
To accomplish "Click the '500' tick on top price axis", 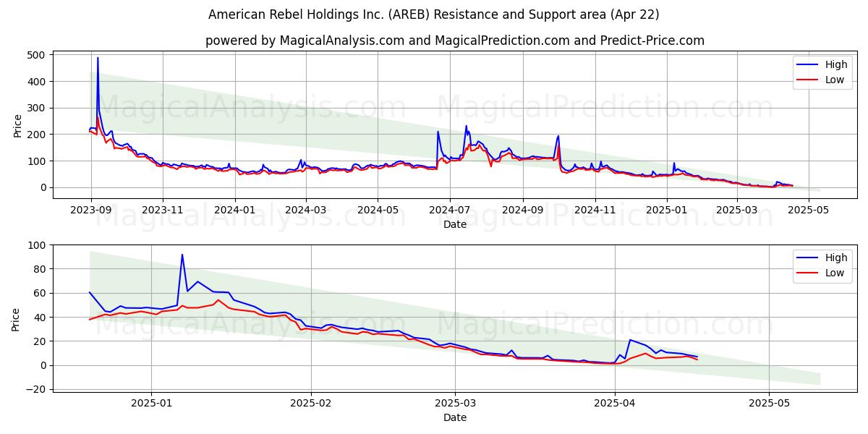I will (38, 55).
